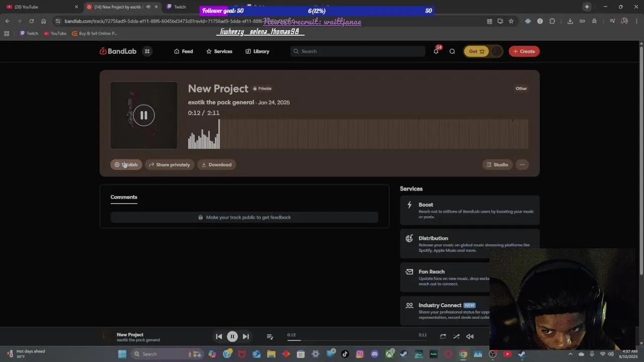Open Discord from the taskbar
The height and width of the screenshot is (362, 644).
coord(374,354)
